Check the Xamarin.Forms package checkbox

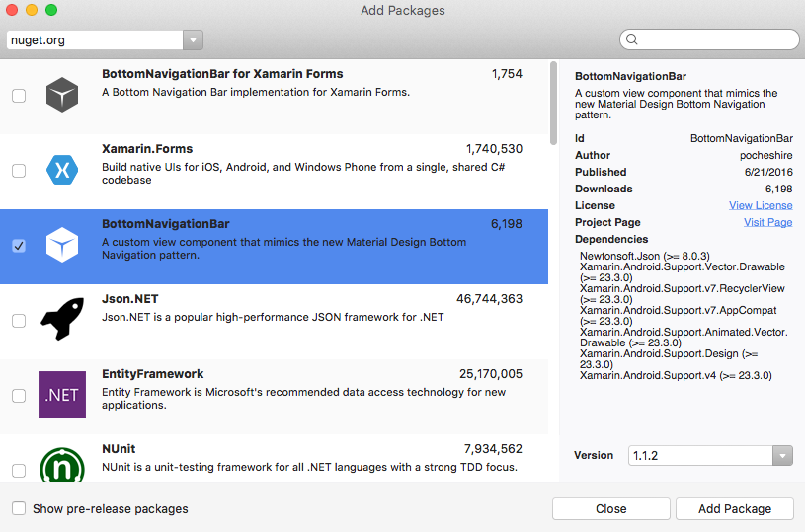tap(19, 171)
